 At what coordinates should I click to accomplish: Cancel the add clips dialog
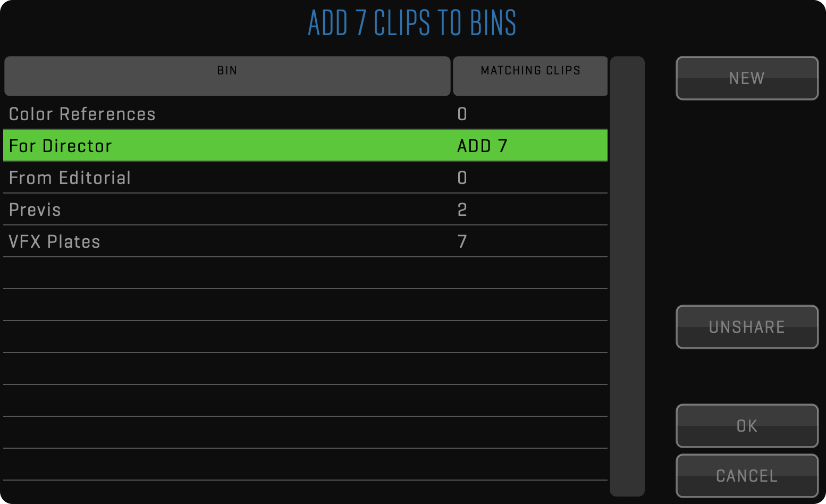tap(747, 476)
